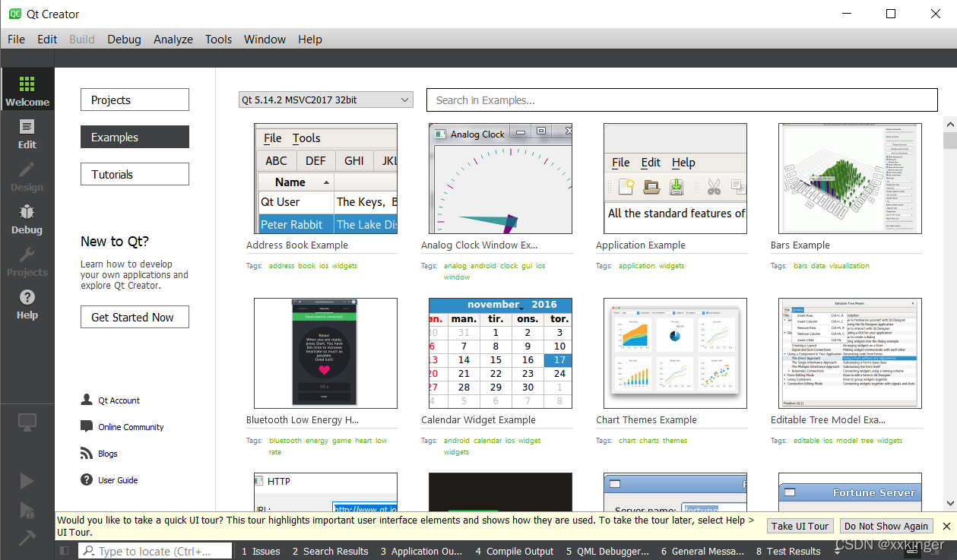Click the 'address' tag link
The height and width of the screenshot is (560, 957).
point(281,266)
